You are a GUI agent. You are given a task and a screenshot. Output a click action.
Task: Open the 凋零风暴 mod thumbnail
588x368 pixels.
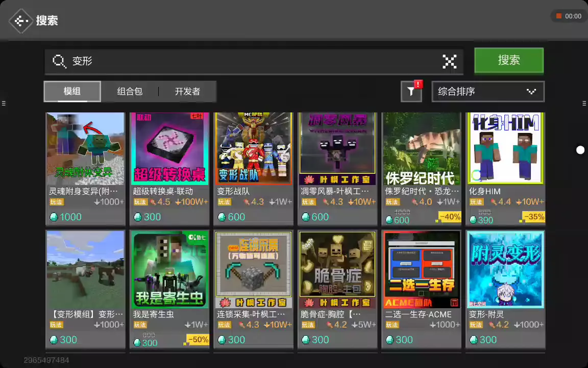(337, 148)
